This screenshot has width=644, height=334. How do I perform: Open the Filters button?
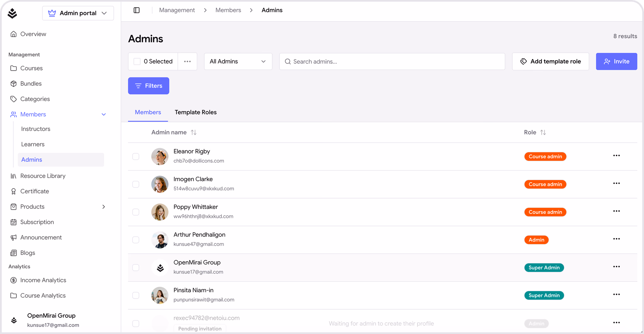[x=148, y=86]
